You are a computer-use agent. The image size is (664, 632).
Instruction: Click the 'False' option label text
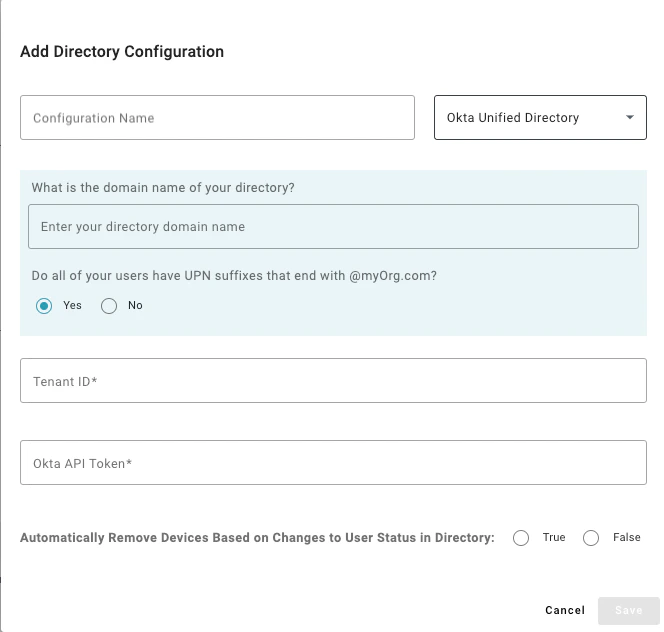tap(627, 538)
